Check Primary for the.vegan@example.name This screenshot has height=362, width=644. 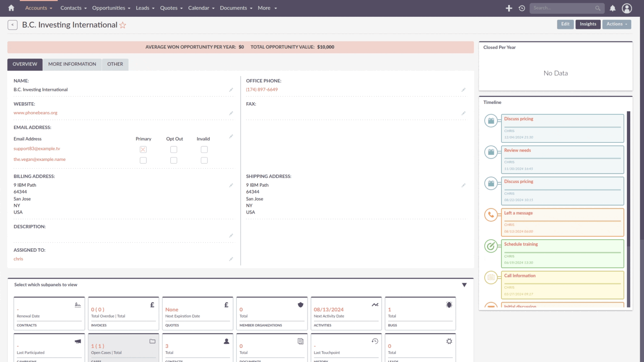143,160
